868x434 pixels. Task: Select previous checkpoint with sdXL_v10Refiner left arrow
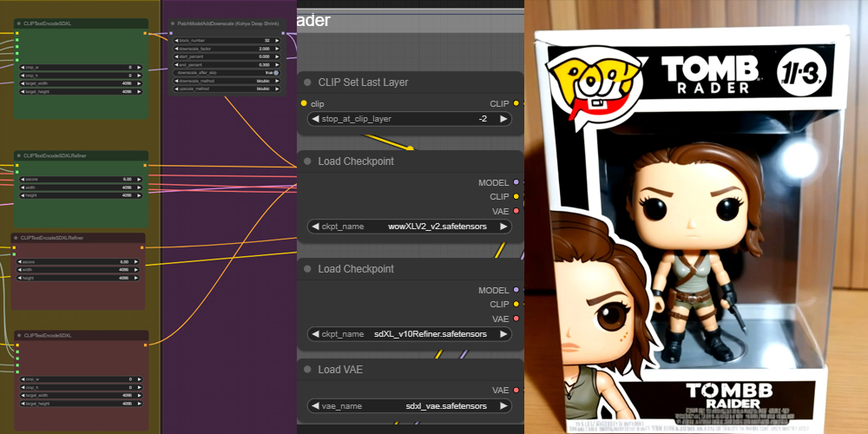point(315,334)
